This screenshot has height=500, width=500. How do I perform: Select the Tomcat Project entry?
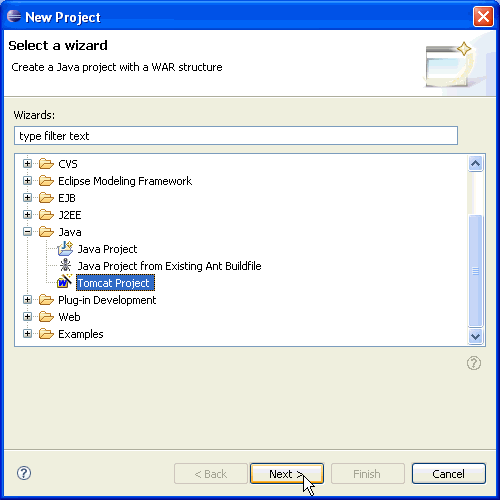(115, 283)
